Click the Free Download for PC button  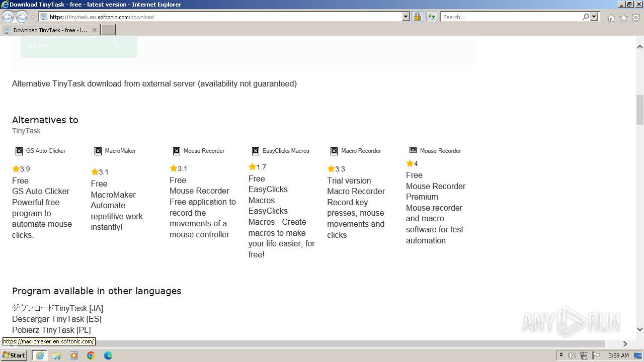coord(79,46)
